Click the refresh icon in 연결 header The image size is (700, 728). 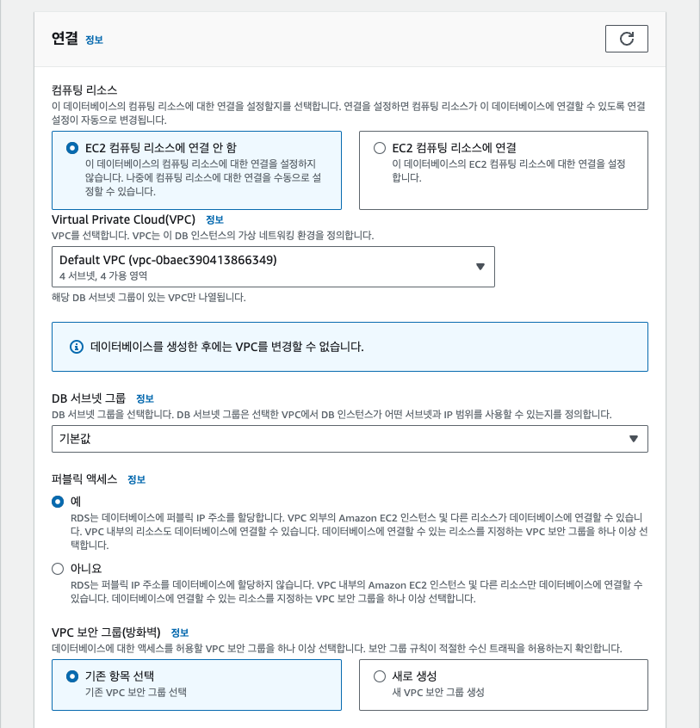click(x=626, y=39)
